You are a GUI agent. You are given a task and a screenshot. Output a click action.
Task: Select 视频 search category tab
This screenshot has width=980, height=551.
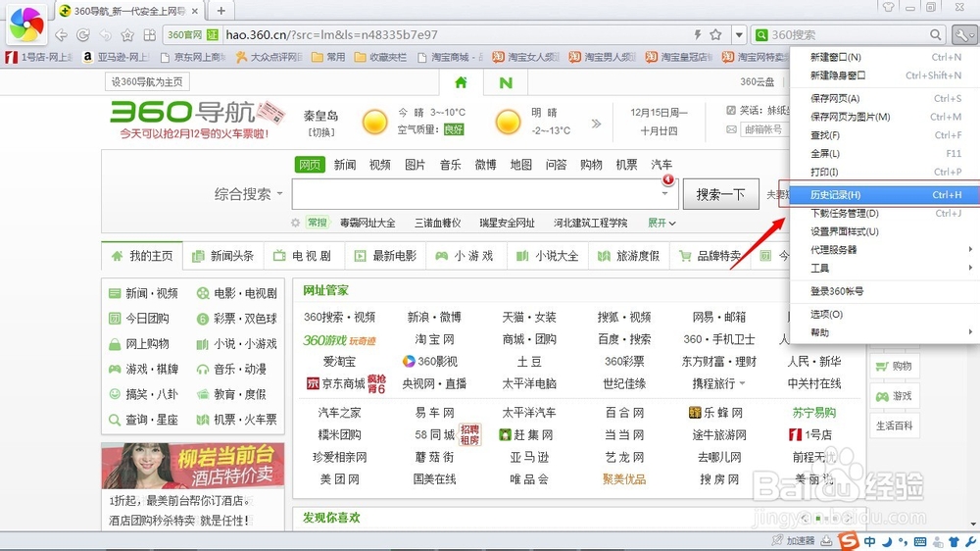point(379,165)
